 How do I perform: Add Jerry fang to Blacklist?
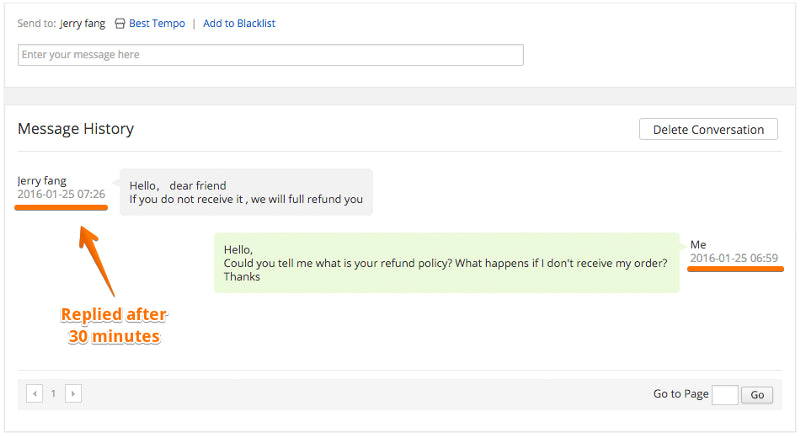[x=239, y=23]
